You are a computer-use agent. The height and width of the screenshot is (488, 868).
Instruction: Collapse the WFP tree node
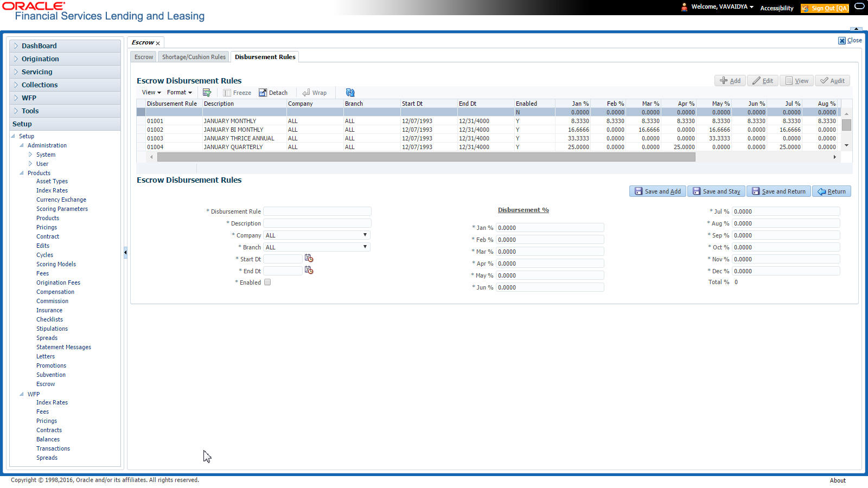click(22, 394)
